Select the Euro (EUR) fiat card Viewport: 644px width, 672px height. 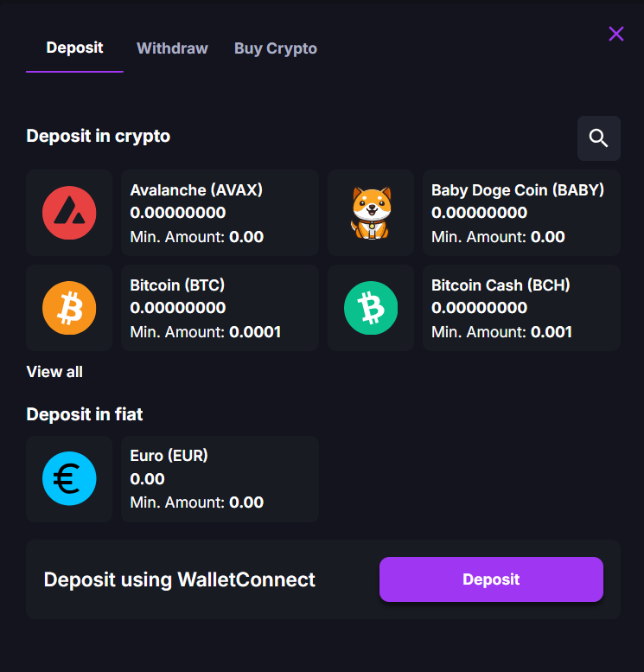220,479
